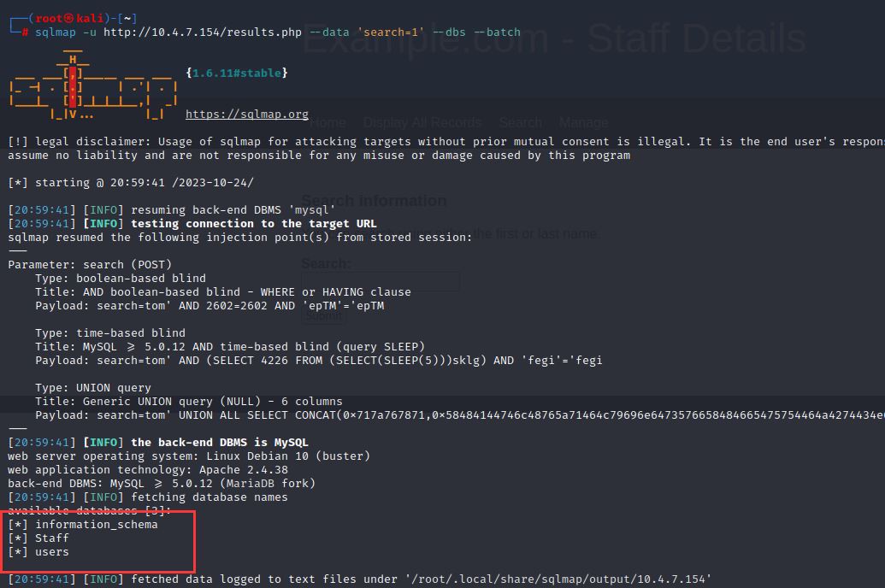
Task: Click the resuming back-end DBMS 'mysql' line
Action: (172, 210)
